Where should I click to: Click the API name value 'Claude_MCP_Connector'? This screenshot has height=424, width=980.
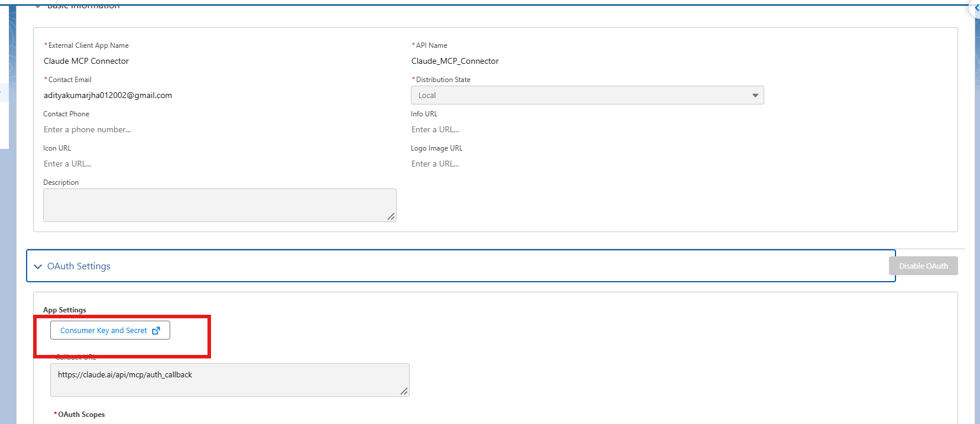pyautogui.click(x=455, y=61)
